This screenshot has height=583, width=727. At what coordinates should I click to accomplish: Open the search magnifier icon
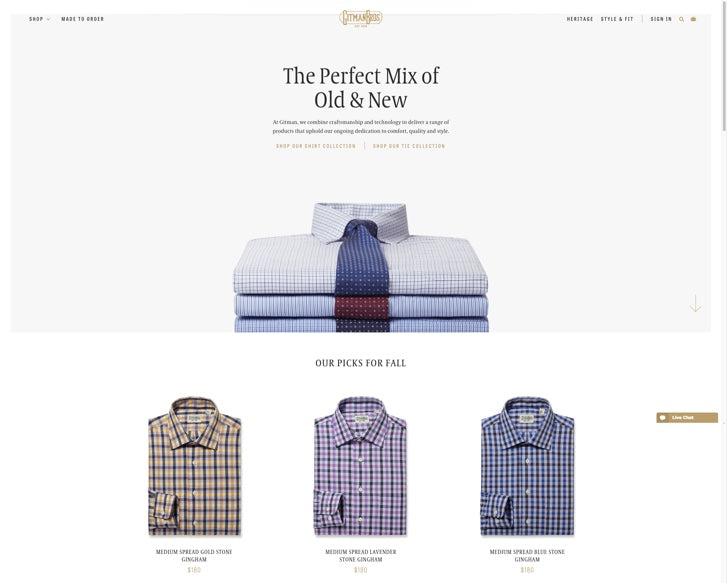tap(682, 19)
